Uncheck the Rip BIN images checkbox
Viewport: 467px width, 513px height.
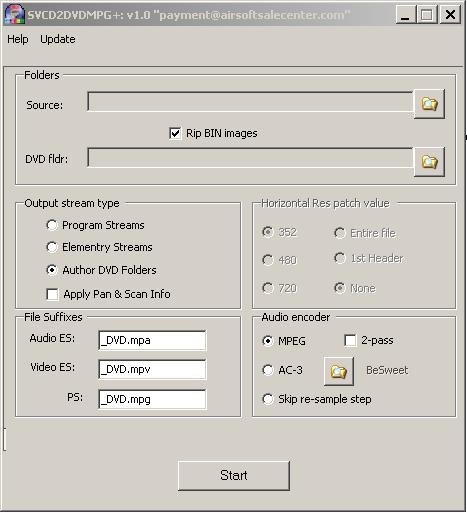point(175,133)
